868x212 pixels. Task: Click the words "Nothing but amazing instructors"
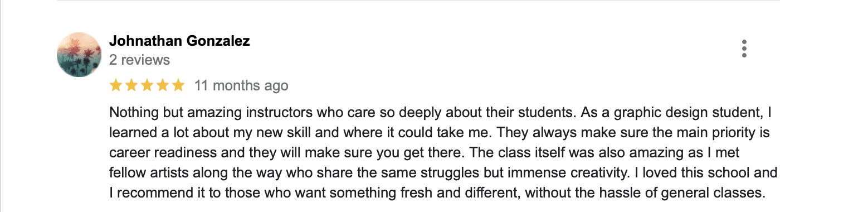(211, 113)
